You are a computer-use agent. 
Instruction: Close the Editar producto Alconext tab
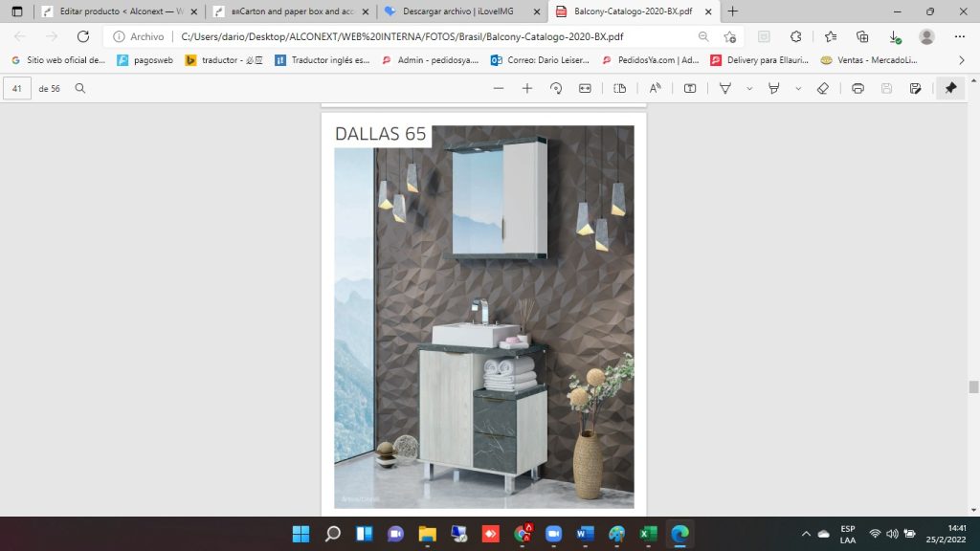[x=193, y=11]
